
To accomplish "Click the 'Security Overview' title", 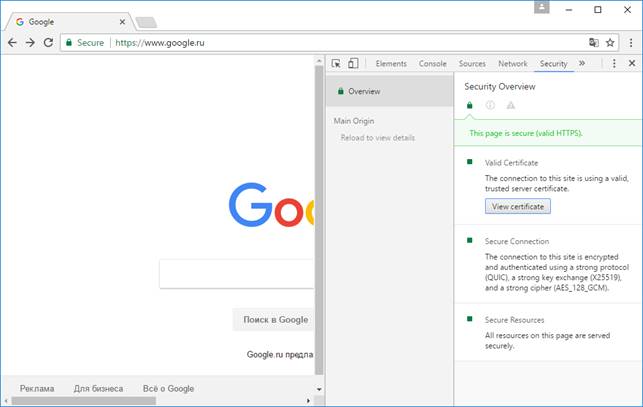I will [499, 87].
